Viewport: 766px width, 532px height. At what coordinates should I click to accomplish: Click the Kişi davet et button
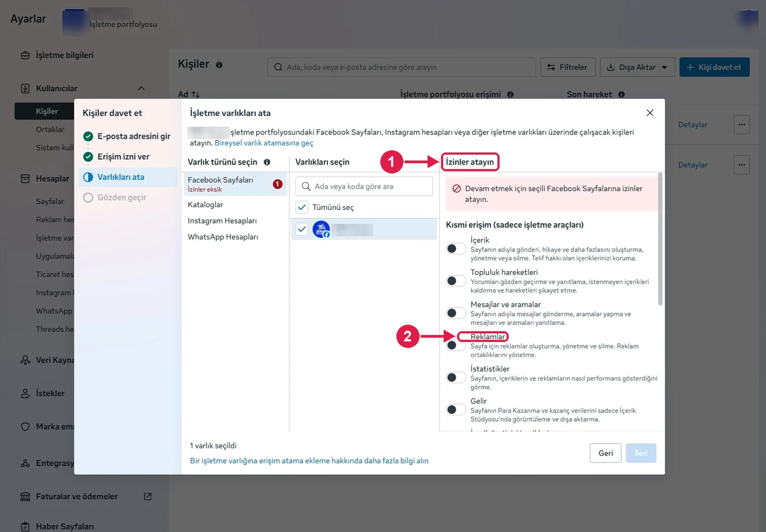coord(715,67)
